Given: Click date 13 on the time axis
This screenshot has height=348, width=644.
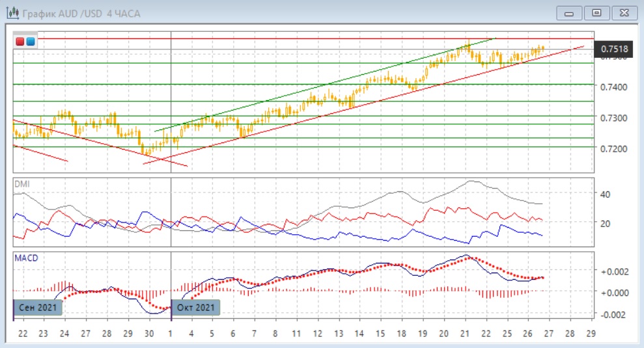Looking at the screenshot, I should click(x=338, y=333).
